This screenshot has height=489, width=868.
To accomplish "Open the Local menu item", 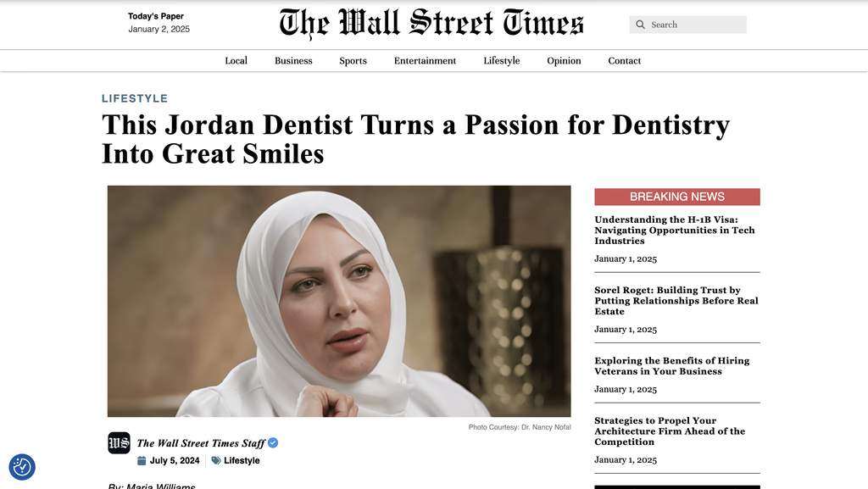I will tap(236, 61).
